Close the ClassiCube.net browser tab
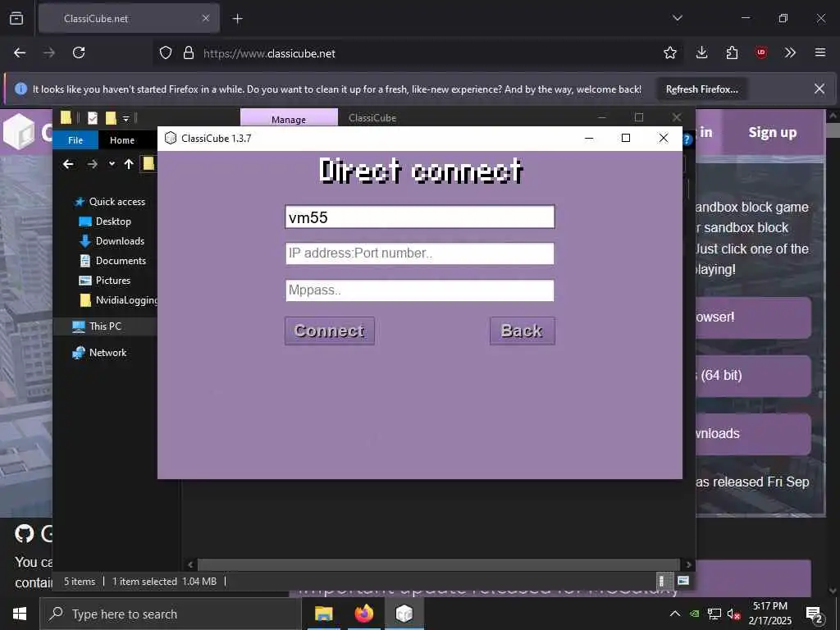This screenshot has height=630, width=840. coord(206,18)
